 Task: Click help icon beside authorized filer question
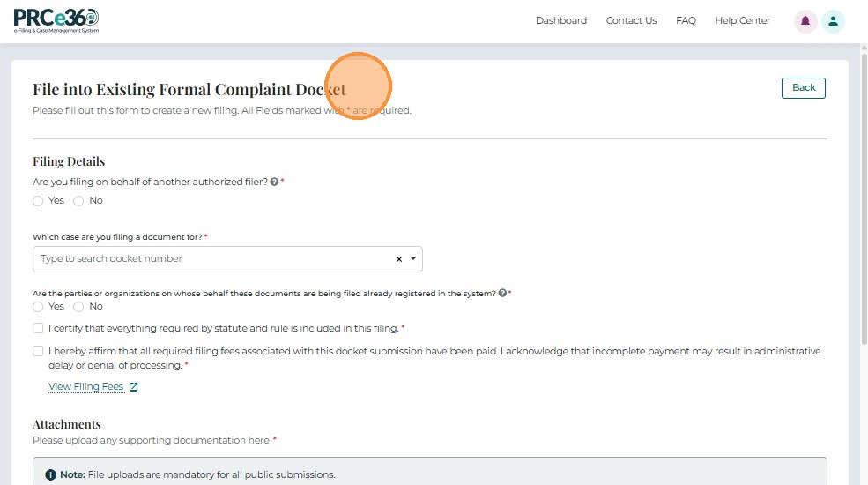tap(274, 182)
